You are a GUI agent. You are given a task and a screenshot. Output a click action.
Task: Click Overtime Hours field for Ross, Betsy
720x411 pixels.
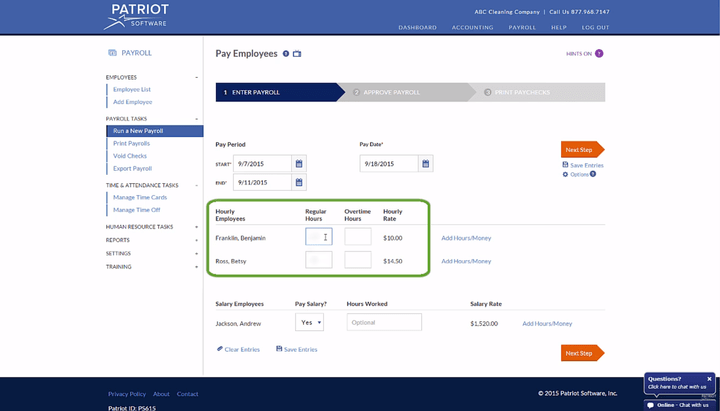point(357,260)
